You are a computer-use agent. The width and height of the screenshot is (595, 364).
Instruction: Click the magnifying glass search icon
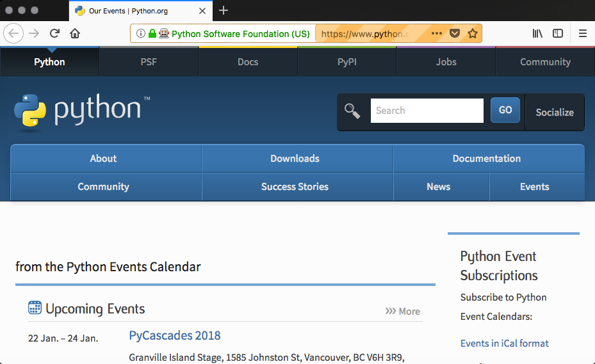click(x=352, y=111)
